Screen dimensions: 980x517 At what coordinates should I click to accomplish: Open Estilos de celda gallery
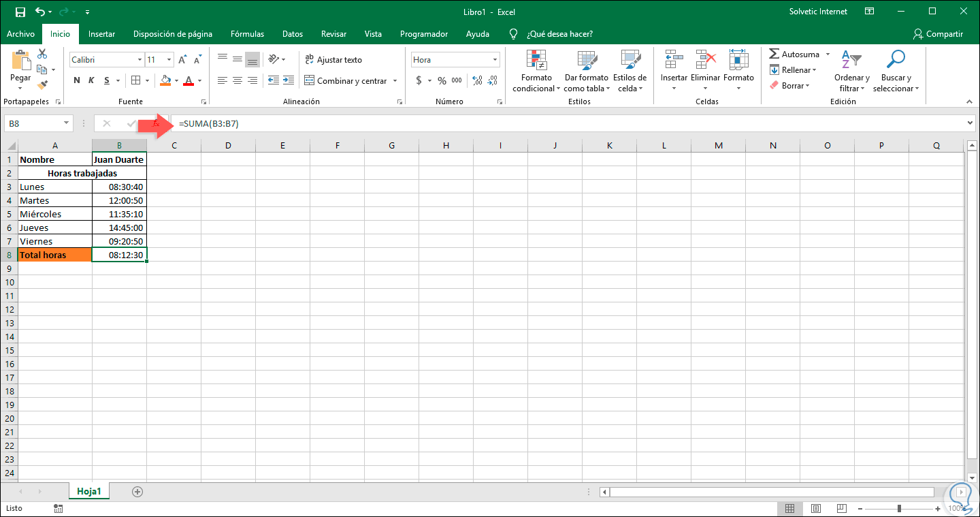point(630,71)
